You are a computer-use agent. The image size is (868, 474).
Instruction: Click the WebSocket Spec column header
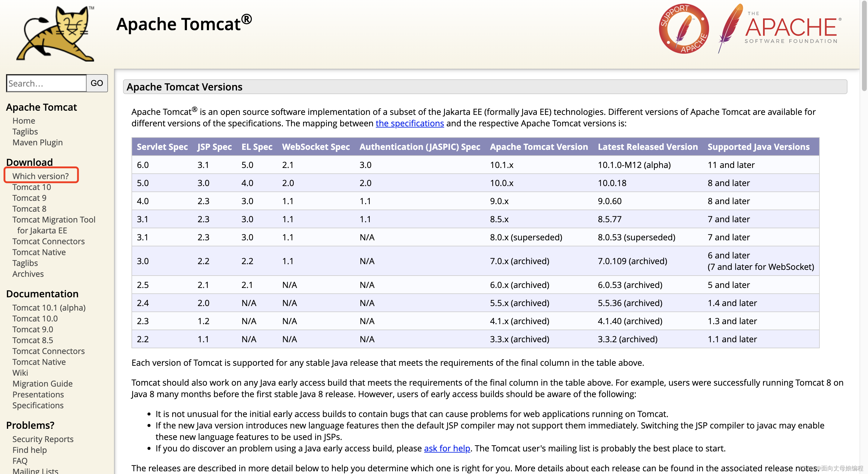click(x=316, y=147)
